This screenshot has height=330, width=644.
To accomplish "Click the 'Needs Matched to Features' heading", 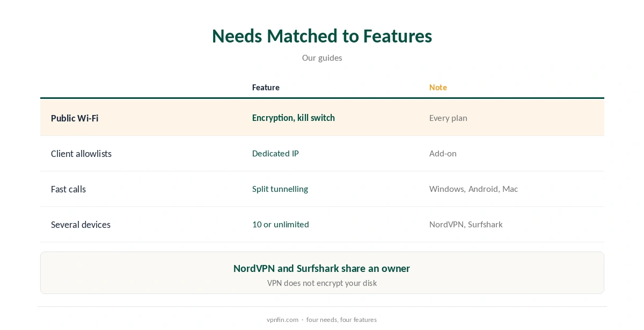I will (322, 36).
